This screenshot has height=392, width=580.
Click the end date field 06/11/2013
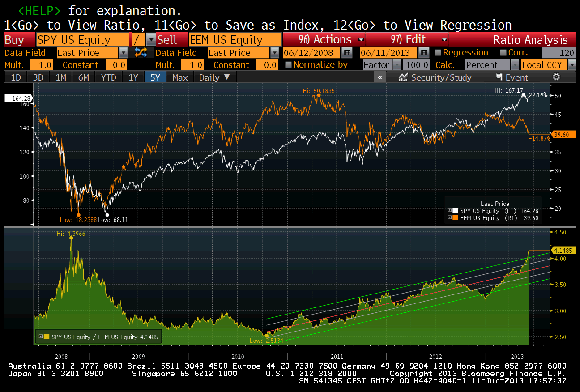click(388, 52)
